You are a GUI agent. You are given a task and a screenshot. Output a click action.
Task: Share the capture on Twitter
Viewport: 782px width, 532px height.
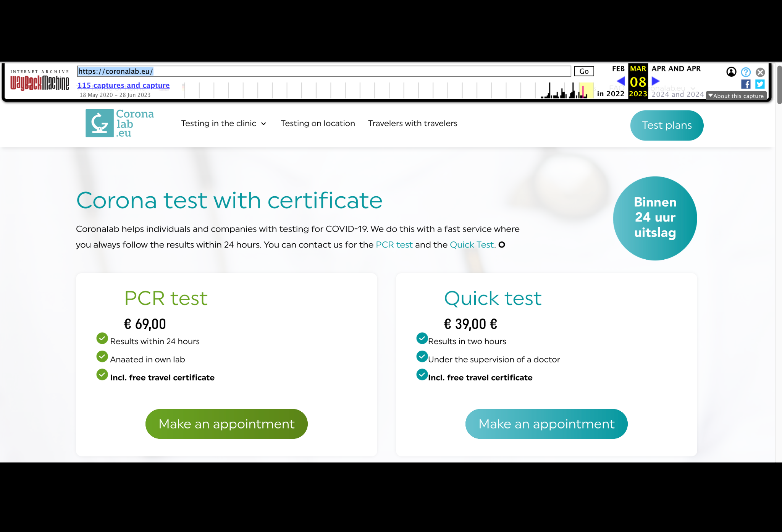click(x=760, y=84)
